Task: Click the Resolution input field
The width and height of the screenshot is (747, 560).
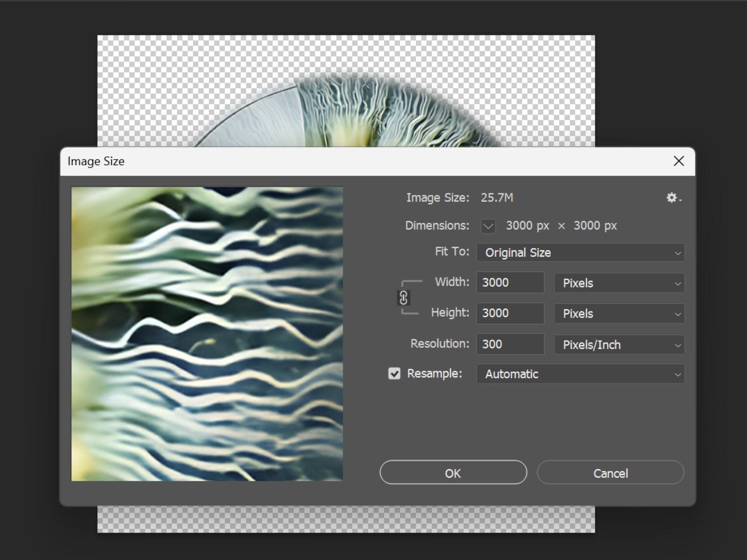Action: point(510,344)
